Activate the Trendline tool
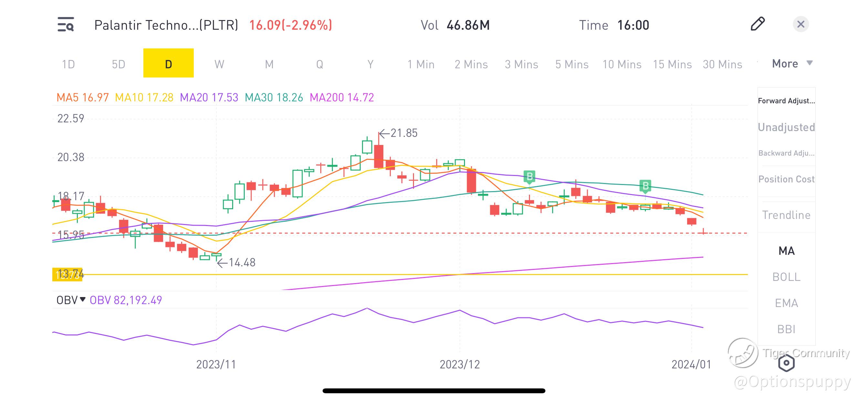 (786, 215)
